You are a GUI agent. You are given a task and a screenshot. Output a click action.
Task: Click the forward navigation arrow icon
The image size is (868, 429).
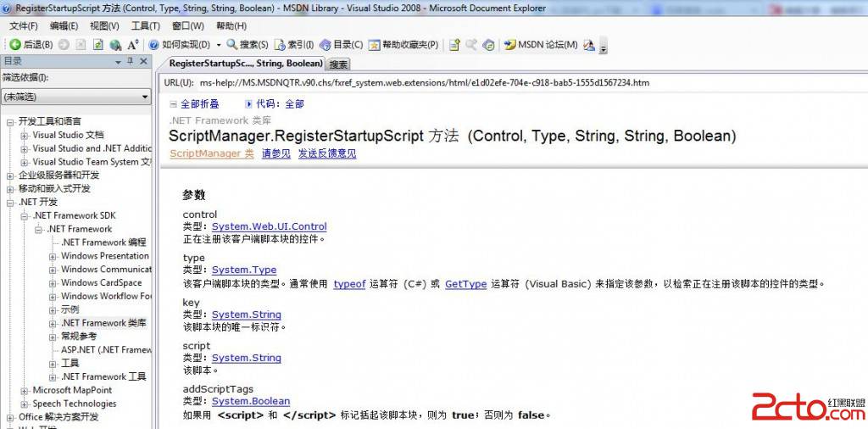[64, 45]
